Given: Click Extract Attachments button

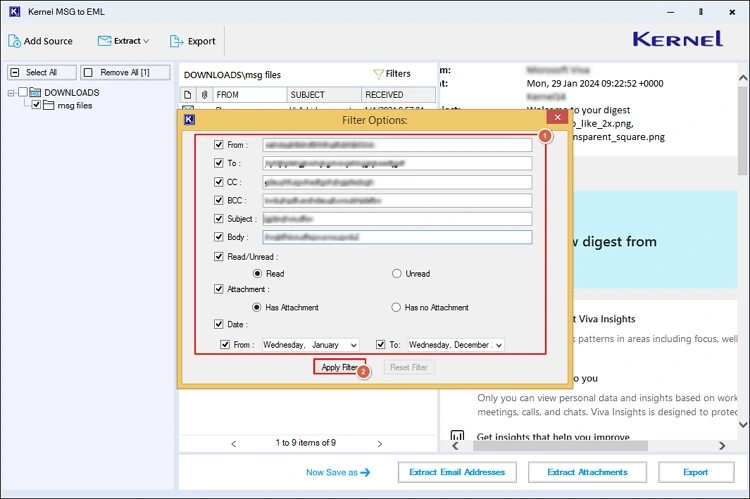Looking at the screenshot, I should (587, 472).
